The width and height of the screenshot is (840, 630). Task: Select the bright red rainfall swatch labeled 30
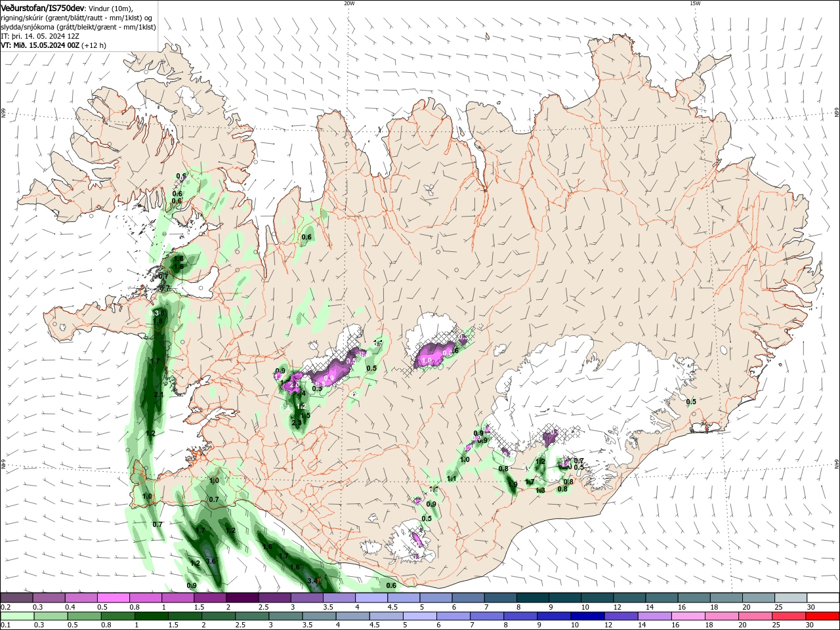click(x=823, y=616)
